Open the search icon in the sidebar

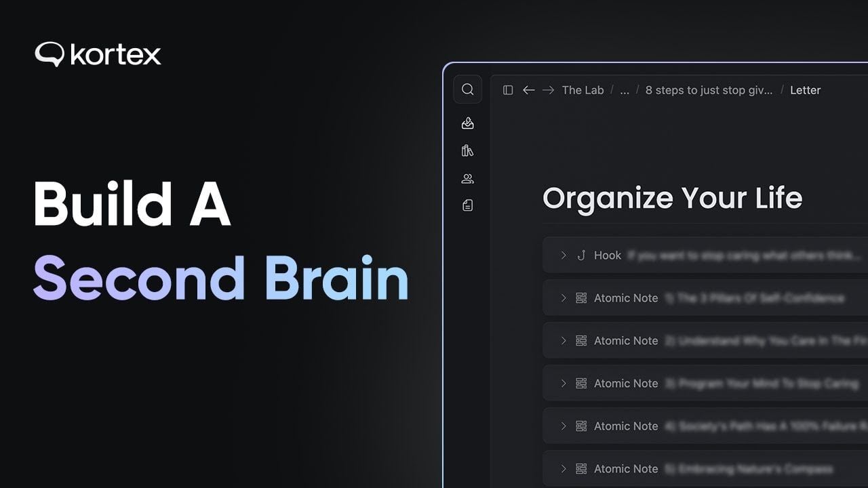tap(467, 89)
